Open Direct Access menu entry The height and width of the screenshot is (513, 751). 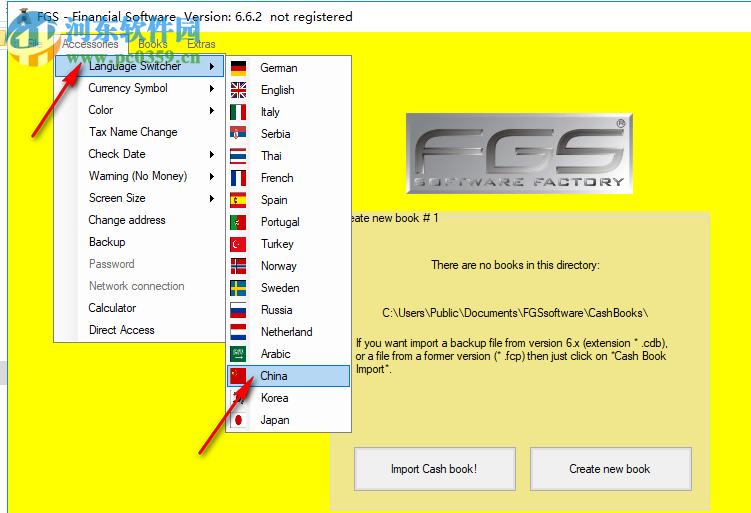click(122, 331)
